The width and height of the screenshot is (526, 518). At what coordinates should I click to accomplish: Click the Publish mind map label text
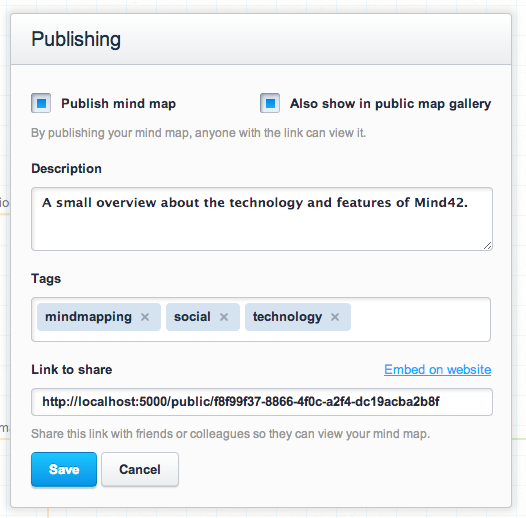118,103
